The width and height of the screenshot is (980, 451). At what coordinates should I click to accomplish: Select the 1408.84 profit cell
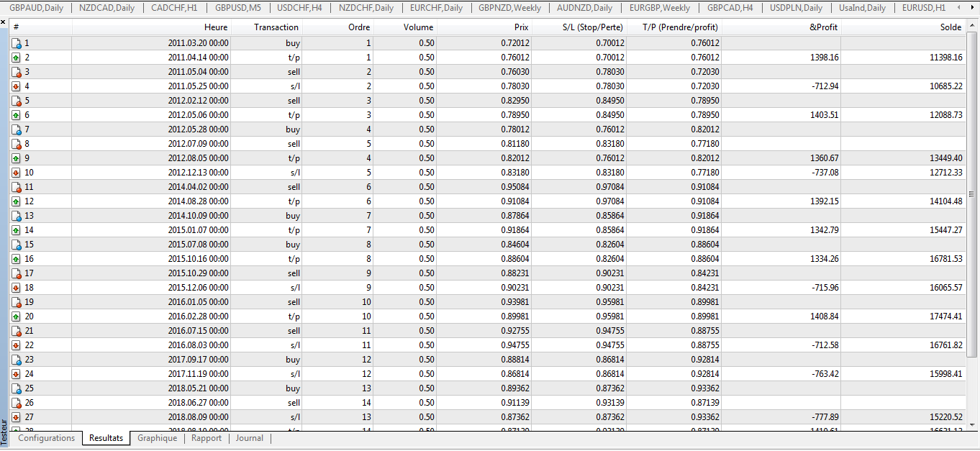click(824, 316)
